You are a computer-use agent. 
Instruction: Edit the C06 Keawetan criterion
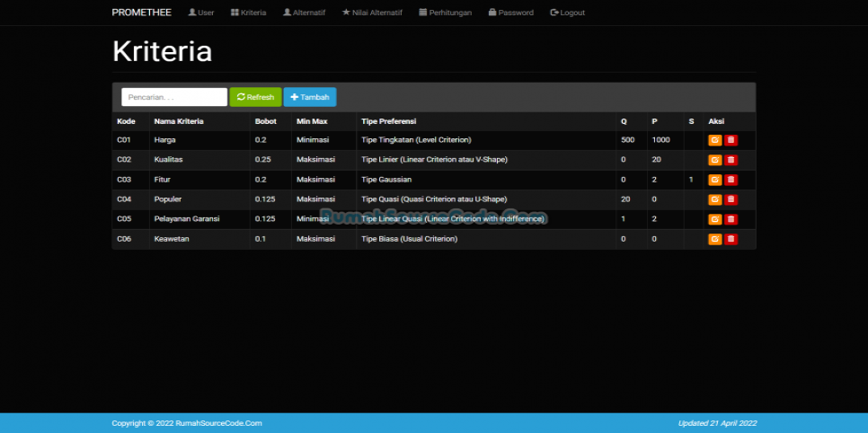click(x=714, y=239)
